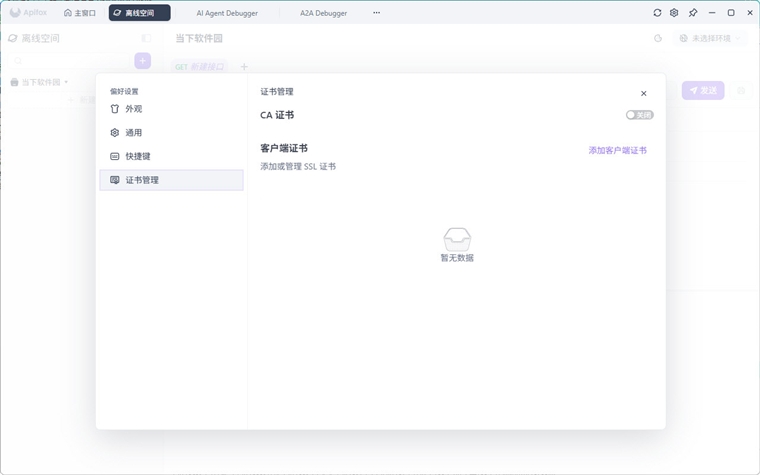Screen dimensions: 760x475
Task: Click the 添加或管理 SSL 证书 description
Action: 298,166
